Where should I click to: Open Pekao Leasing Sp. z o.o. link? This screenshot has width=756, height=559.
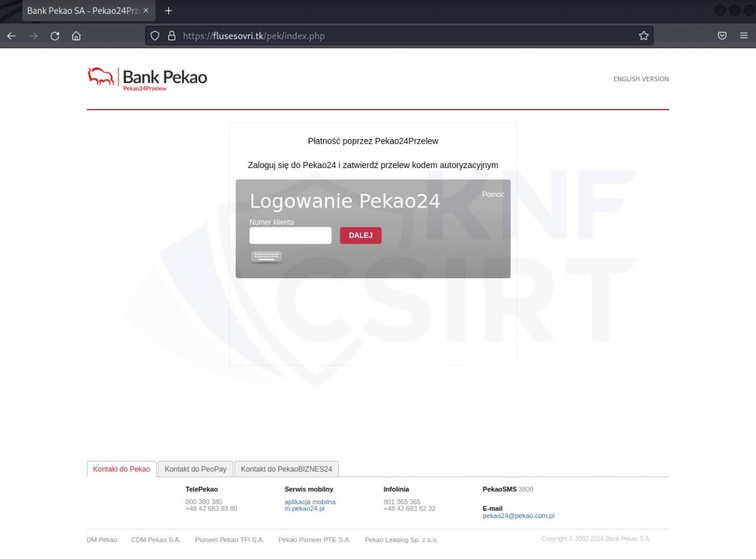coord(401,540)
